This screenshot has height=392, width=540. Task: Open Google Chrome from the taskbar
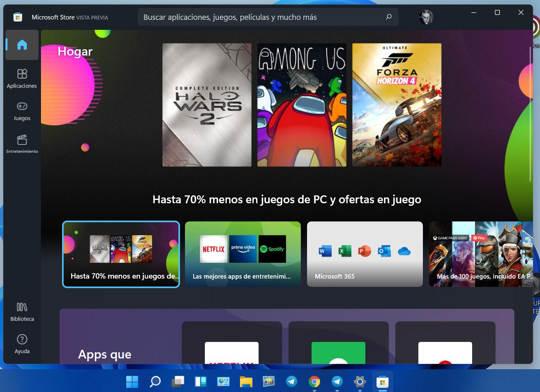pyautogui.click(x=314, y=381)
